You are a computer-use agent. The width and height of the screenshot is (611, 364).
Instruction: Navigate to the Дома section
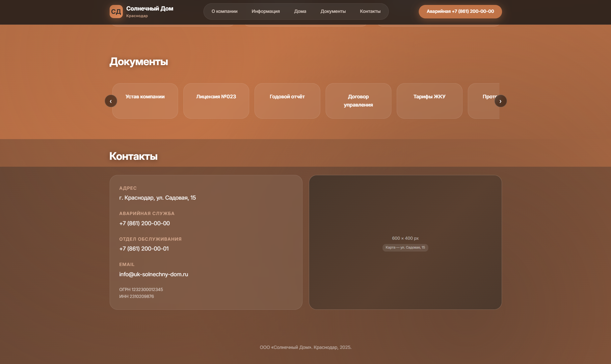tap(300, 11)
